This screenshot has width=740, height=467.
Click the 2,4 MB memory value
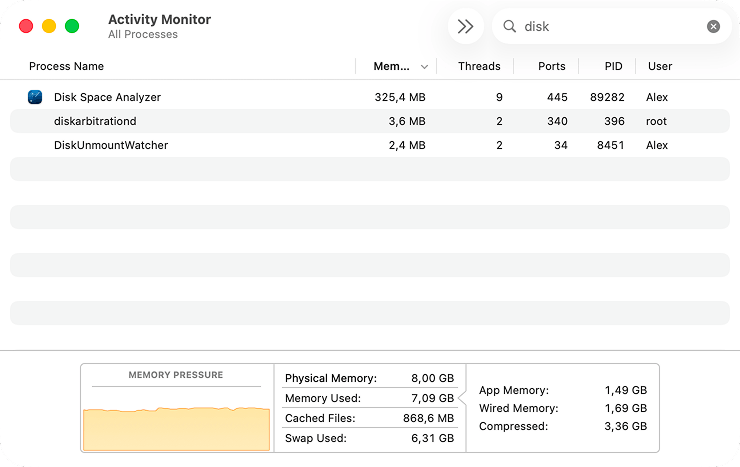(x=407, y=145)
